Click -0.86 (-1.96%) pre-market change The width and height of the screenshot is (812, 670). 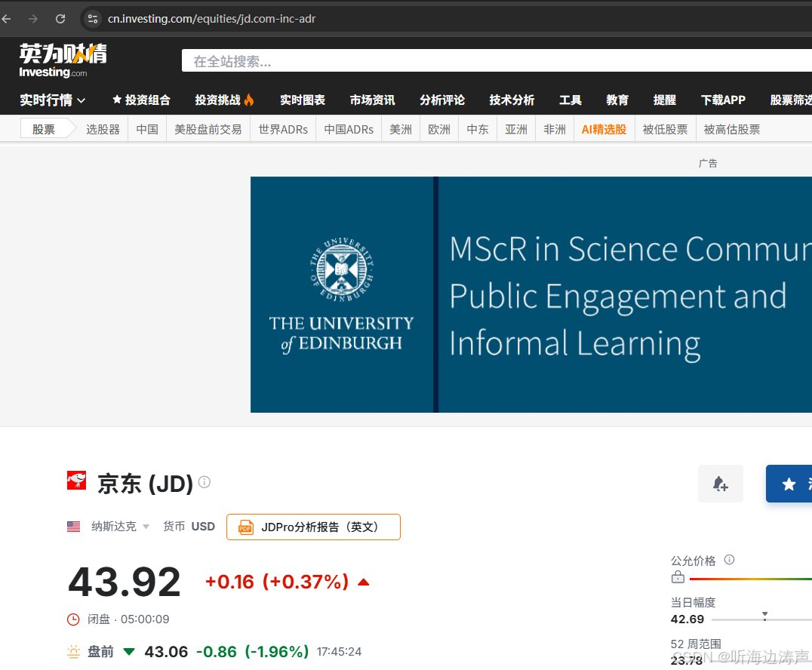(x=252, y=652)
